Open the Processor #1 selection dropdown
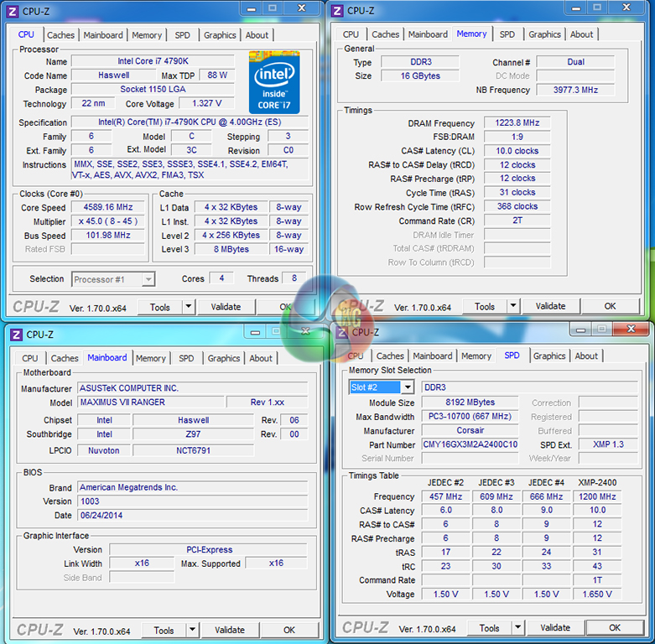 click(148, 279)
